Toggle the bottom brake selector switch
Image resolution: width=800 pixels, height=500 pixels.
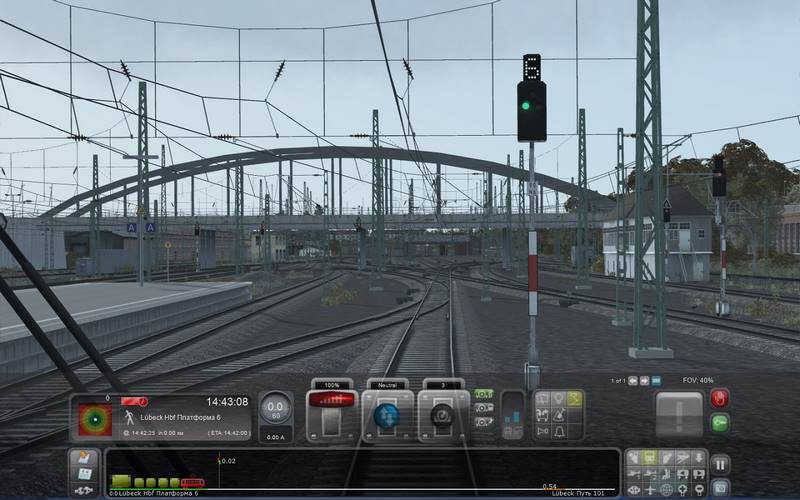click(x=484, y=422)
